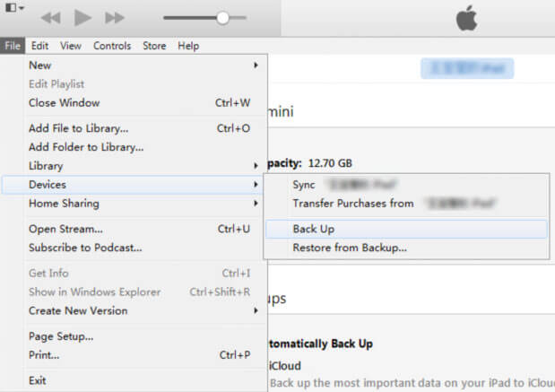Click the blurred blue device button
The image size is (555, 392).
pos(467,68)
